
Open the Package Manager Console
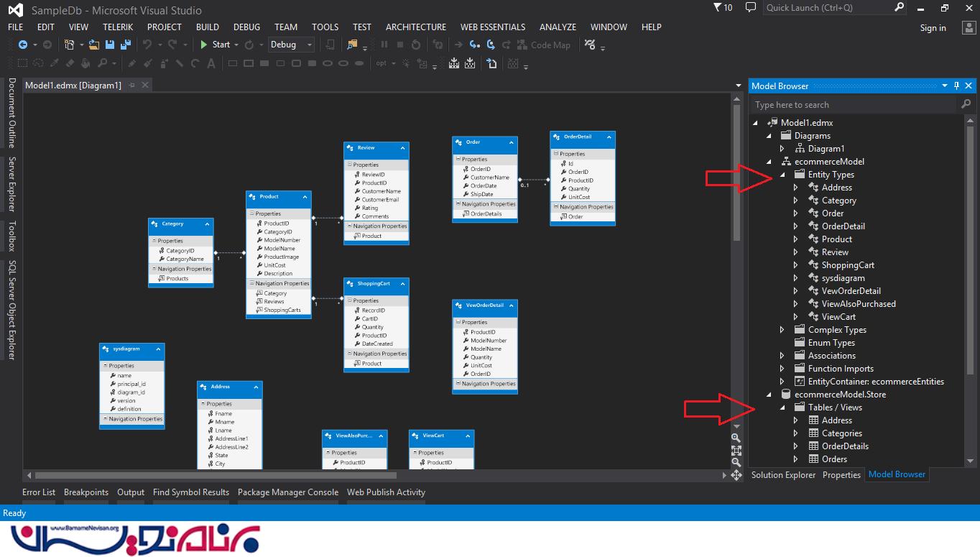tap(287, 492)
